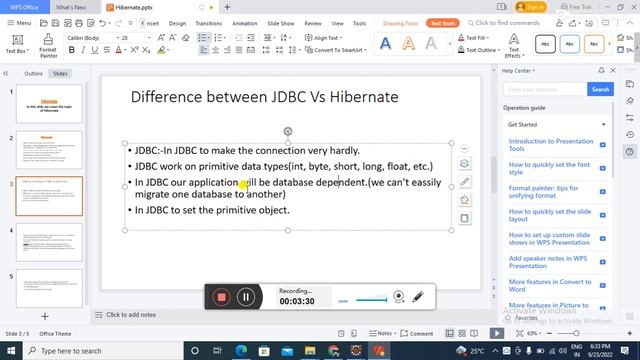Open the Menu button

[19, 23]
